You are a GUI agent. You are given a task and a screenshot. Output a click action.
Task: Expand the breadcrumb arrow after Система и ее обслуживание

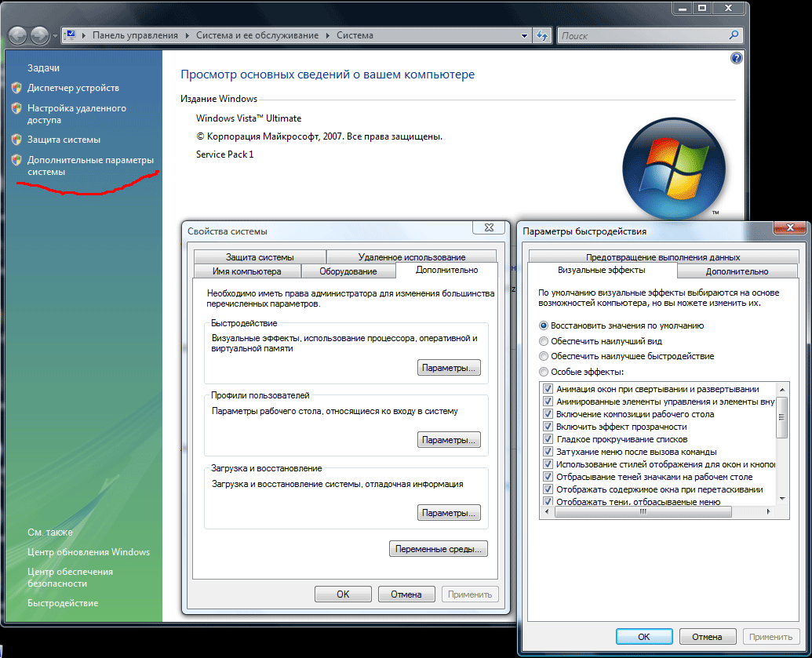(328, 36)
